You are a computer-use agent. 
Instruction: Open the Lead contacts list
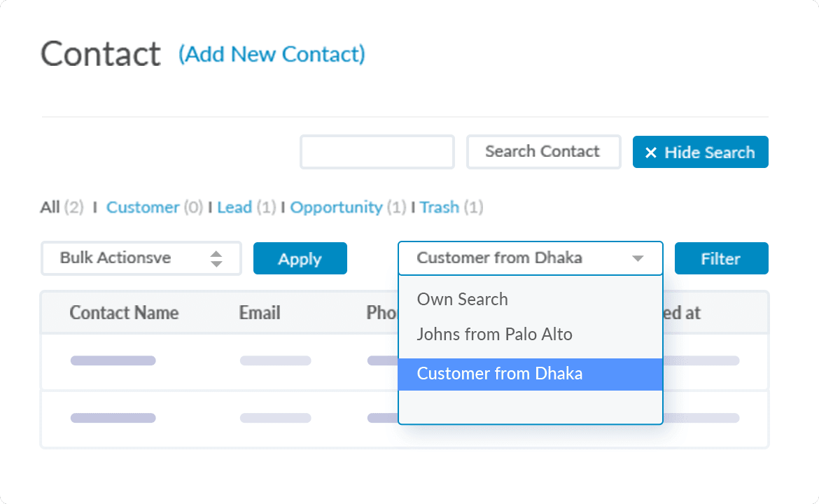(x=235, y=207)
